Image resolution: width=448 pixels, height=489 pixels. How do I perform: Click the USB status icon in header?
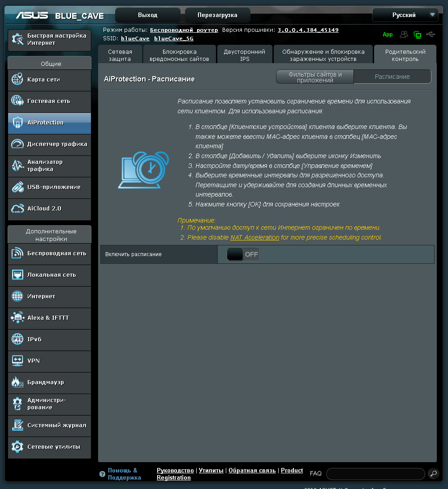click(x=431, y=34)
